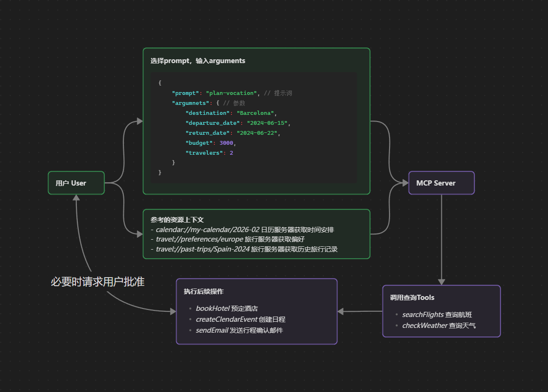This screenshot has height=392, width=548.
Task: Click the 调用查询Tools node heading
Action: coord(412,298)
